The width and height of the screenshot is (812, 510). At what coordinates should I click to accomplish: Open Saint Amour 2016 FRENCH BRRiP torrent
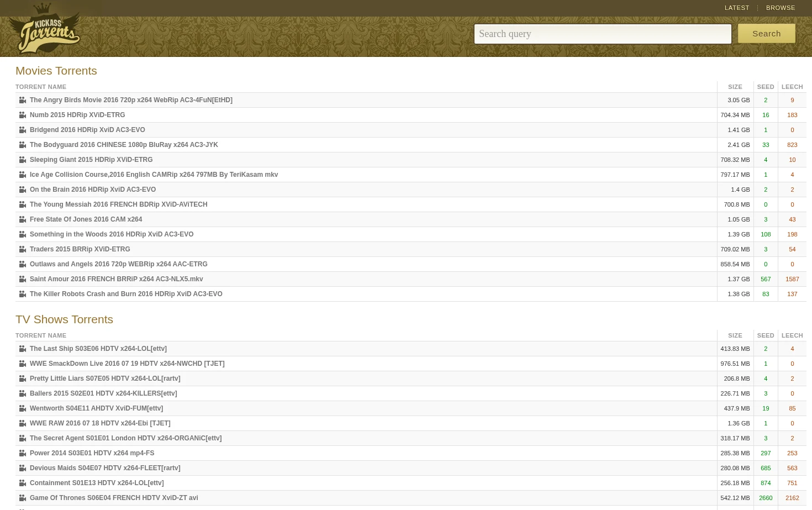coord(116,279)
